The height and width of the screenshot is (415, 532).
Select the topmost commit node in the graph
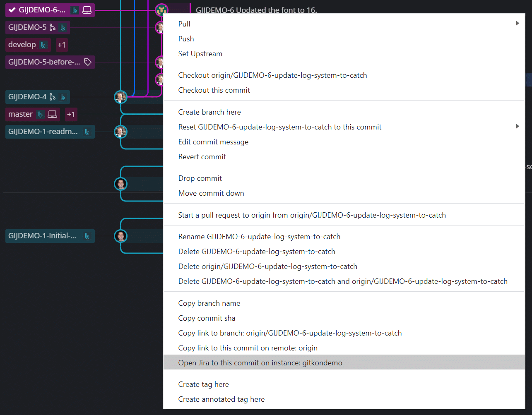pos(161,10)
